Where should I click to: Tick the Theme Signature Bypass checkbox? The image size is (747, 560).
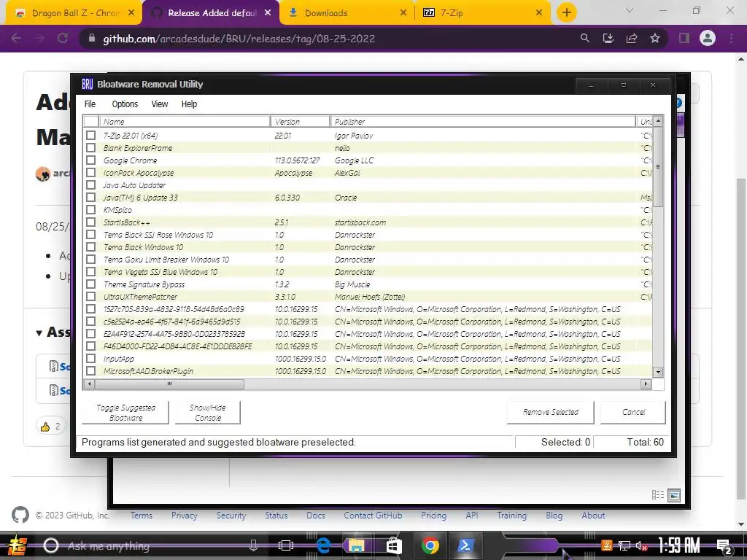(90, 284)
